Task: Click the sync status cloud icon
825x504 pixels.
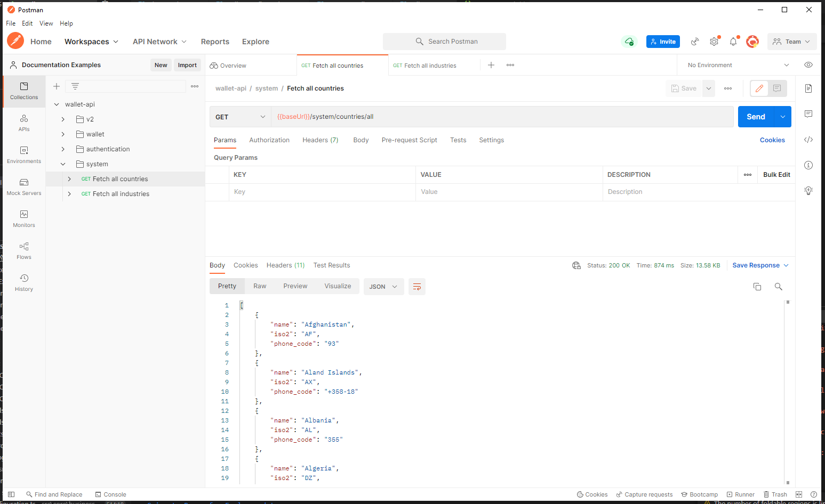Action: point(629,42)
